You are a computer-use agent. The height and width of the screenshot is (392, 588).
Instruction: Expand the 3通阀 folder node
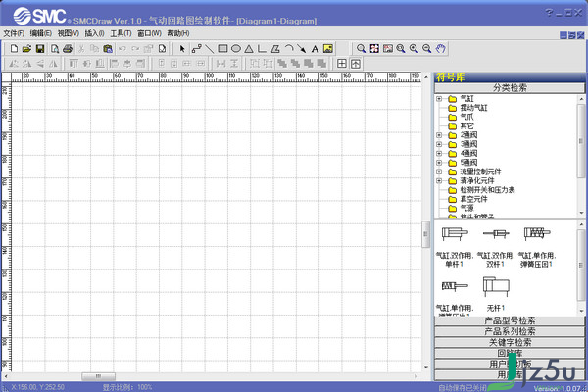(x=439, y=144)
